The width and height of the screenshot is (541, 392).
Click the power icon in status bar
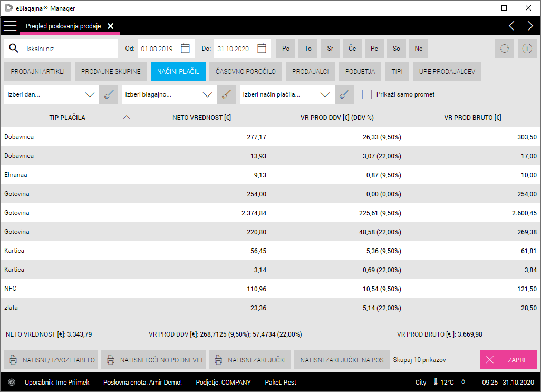pyautogui.click(x=12, y=383)
